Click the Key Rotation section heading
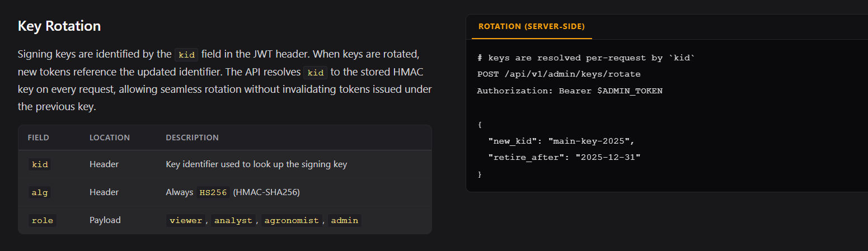Image resolution: width=868 pixels, height=251 pixels. (x=59, y=26)
